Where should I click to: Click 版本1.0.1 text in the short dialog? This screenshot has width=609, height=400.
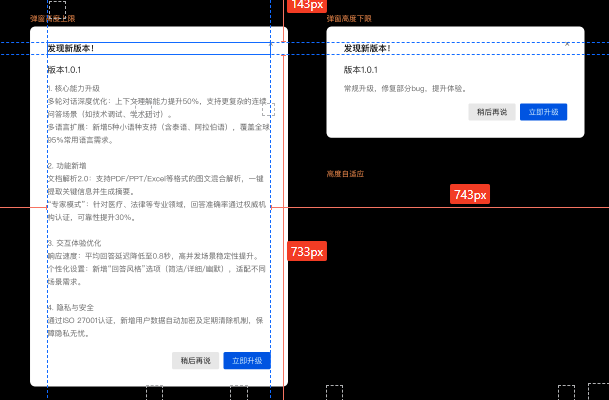pyautogui.click(x=361, y=70)
